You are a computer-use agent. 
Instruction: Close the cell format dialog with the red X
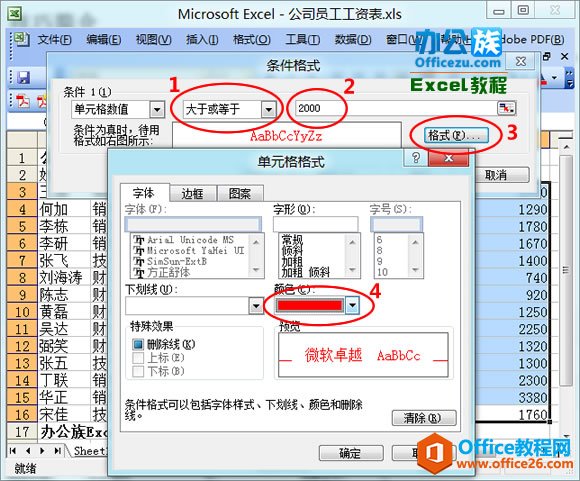[x=448, y=158]
